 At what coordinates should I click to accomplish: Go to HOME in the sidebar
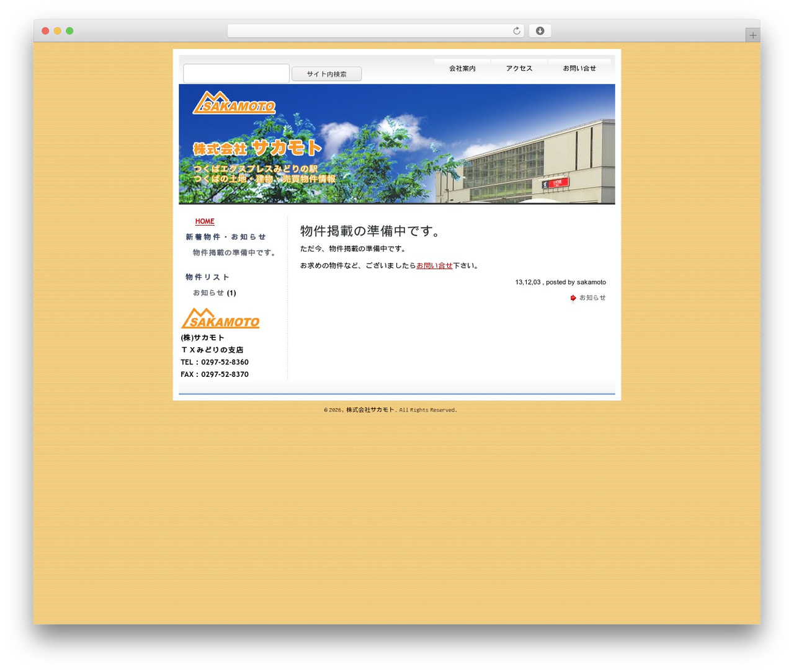point(205,221)
